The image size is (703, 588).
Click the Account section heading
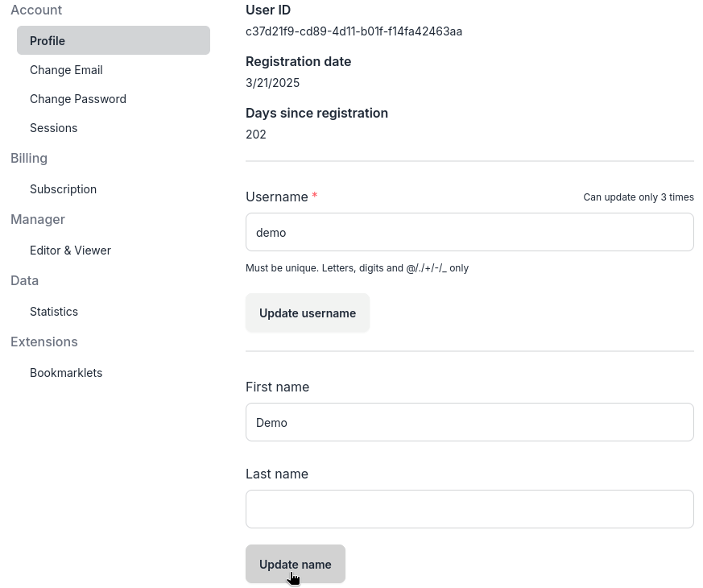click(36, 10)
